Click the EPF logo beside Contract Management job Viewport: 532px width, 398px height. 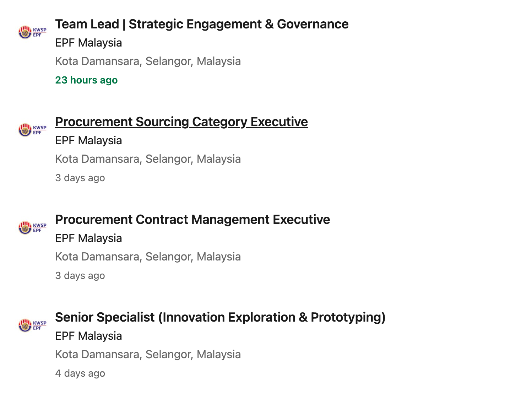click(x=32, y=228)
